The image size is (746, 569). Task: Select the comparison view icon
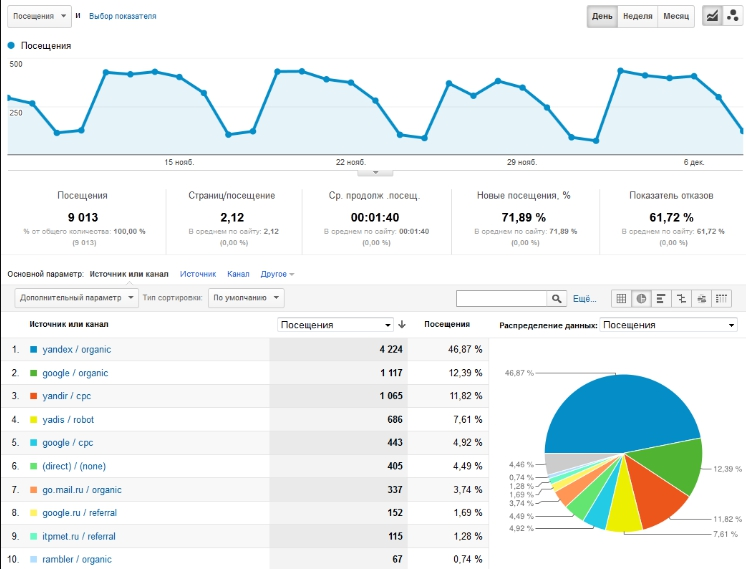point(681,298)
